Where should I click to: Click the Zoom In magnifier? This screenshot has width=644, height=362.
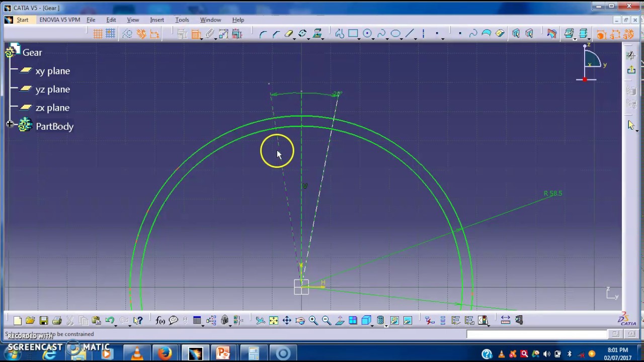tap(313, 320)
